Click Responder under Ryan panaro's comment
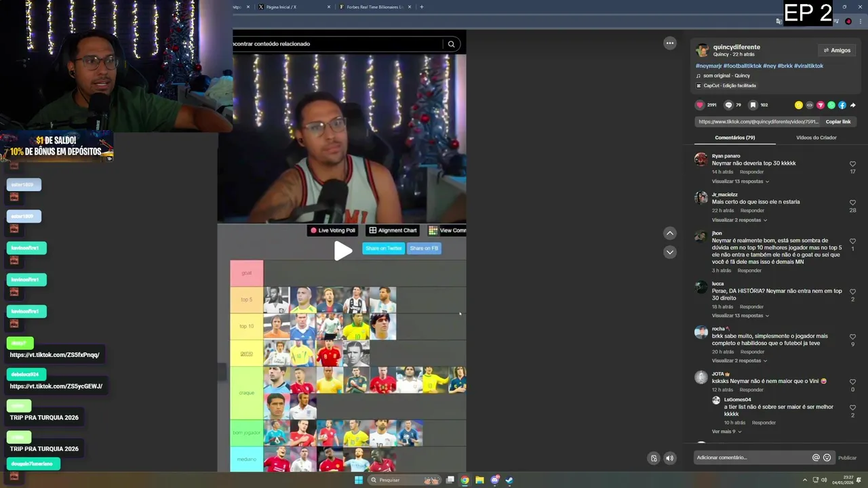The image size is (868, 488). pyautogui.click(x=751, y=172)
